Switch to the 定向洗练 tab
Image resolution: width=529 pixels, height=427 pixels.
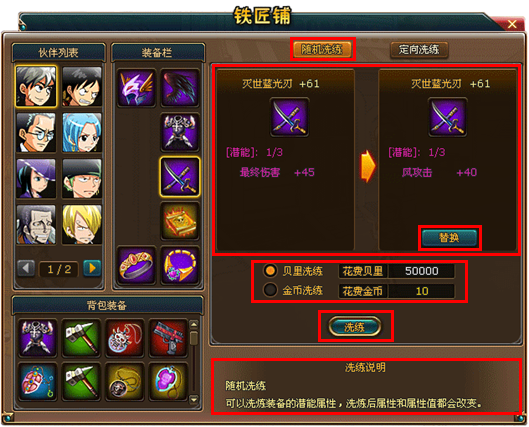(419, 50)
